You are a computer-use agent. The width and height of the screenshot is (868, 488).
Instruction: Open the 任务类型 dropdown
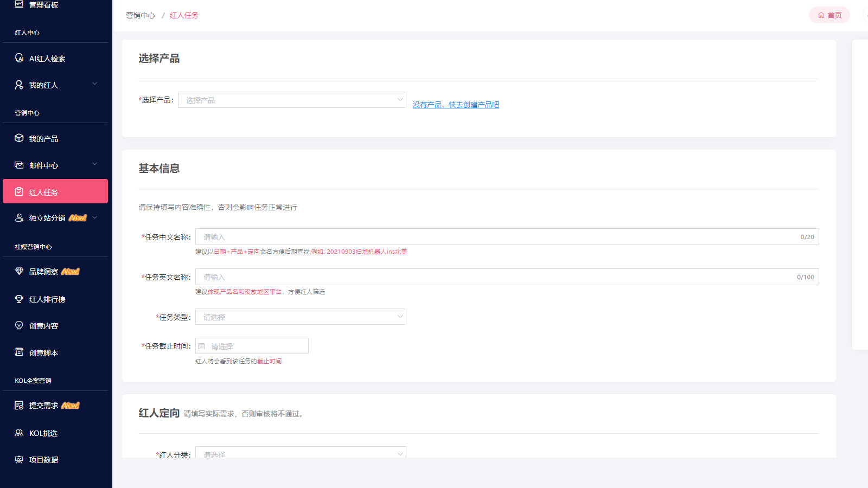coord(301,317)
